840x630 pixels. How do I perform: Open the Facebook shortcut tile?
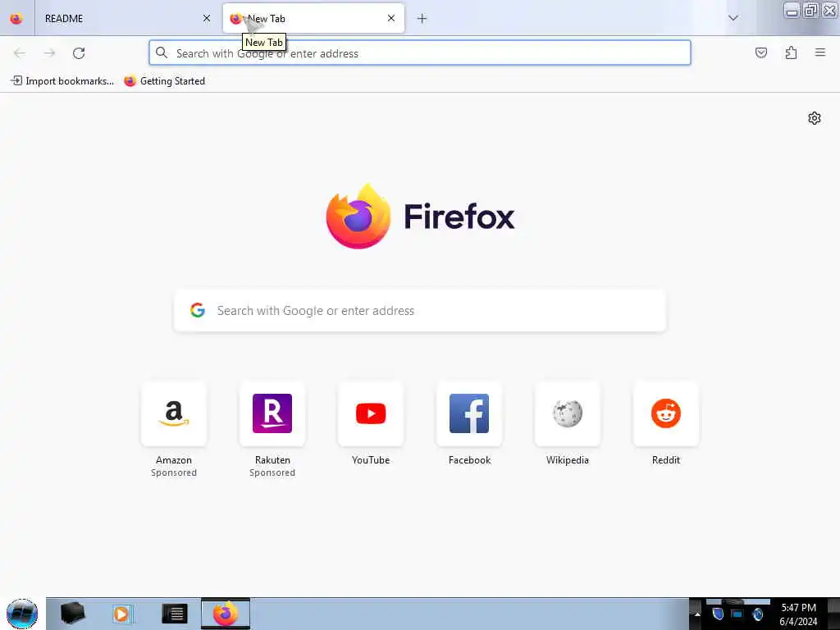[469, 413]
